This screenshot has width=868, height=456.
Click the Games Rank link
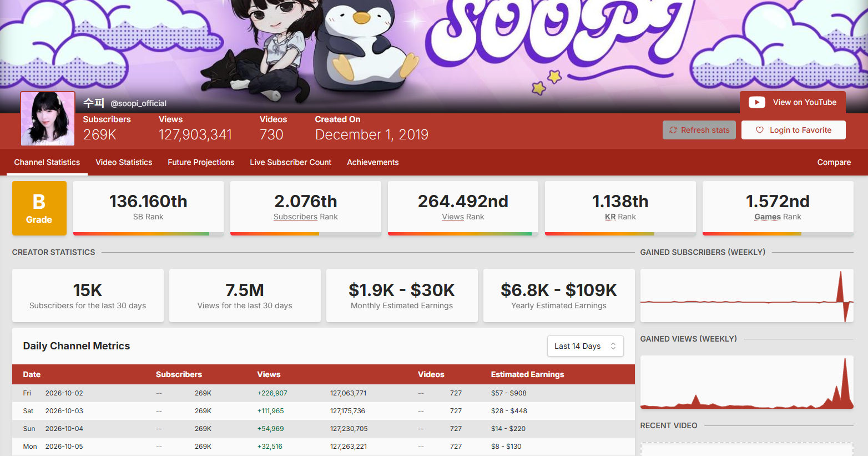pos(768,217)
